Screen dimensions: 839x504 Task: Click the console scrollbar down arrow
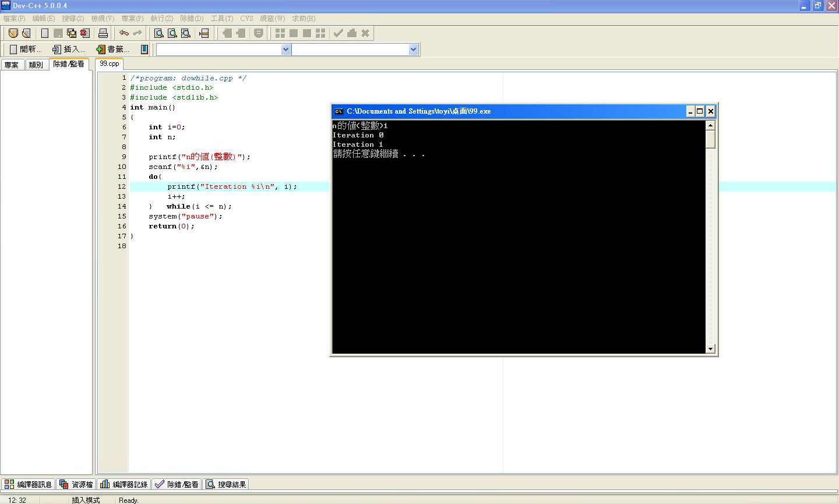710,349
